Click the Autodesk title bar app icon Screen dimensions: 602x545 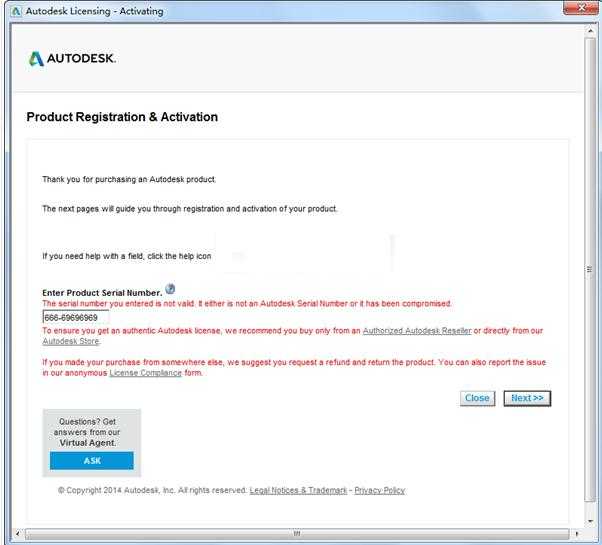point(16,11)
